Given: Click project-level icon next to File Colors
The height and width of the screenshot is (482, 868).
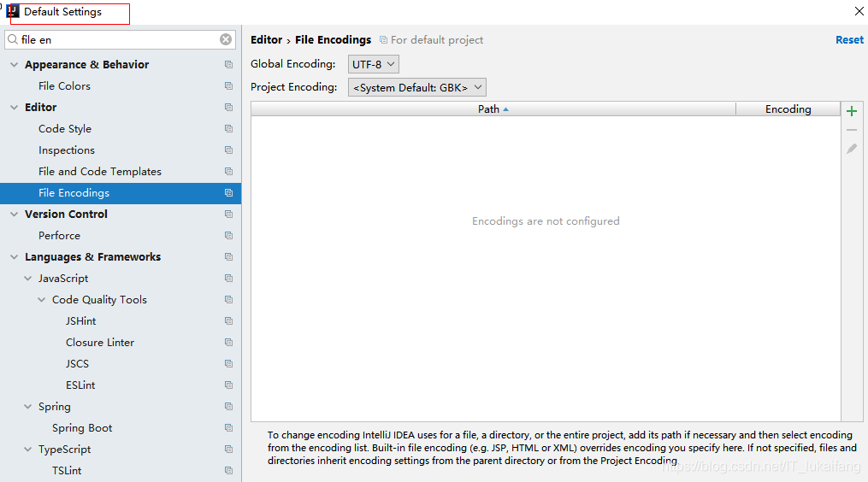Looking at the screenshot, I should tap(228, 85).
